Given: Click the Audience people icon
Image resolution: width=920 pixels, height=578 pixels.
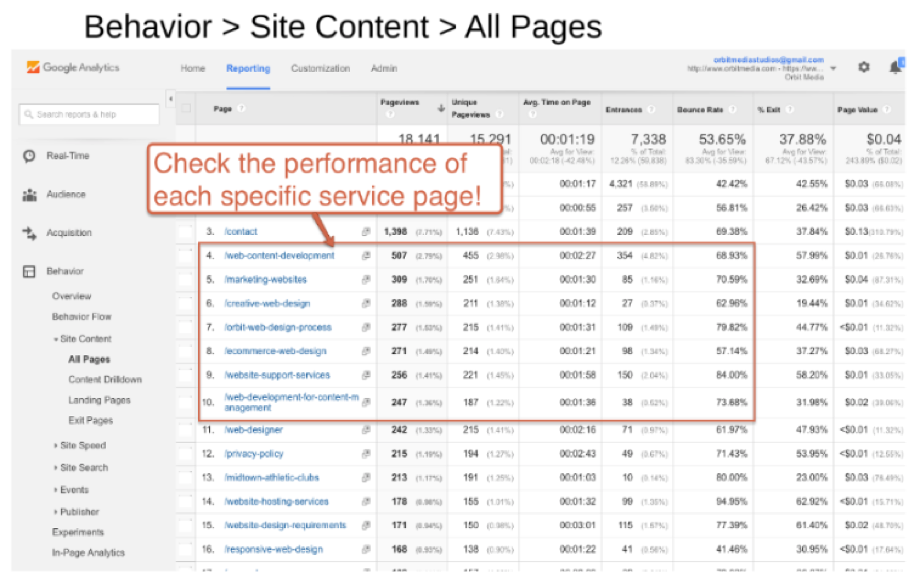Looking at the screenshot, I should pyautogui.click(x=29, y=195).
